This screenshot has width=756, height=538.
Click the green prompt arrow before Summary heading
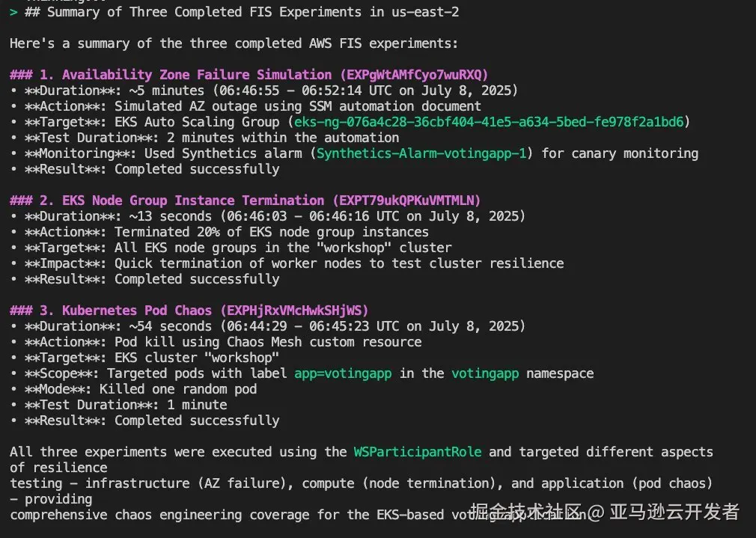pos(13,12)
